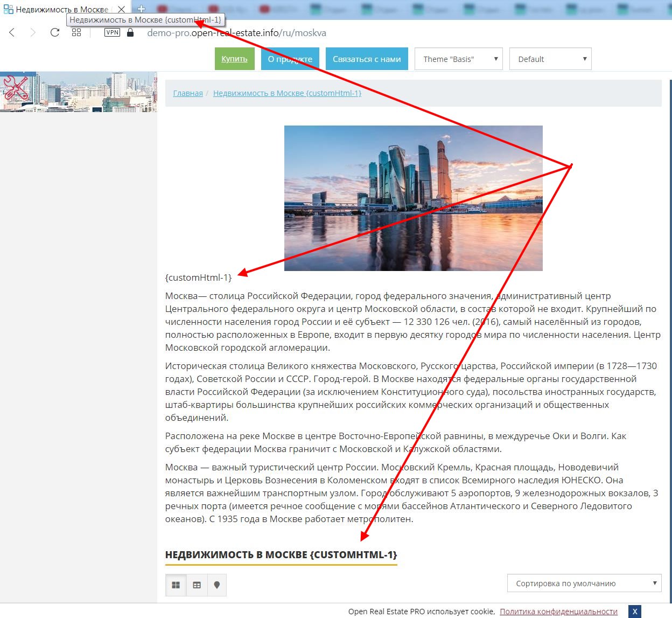Viewport: 672px width, 618px height.
Task: Open Недвижимость в Москве breadcrumb link
Action: coord(287,93)
